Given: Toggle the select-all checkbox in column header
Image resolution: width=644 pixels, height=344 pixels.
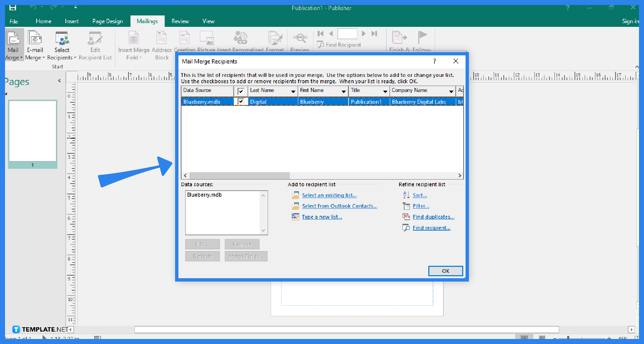Looking at the screenshot, I should click(x=241, y=91).
